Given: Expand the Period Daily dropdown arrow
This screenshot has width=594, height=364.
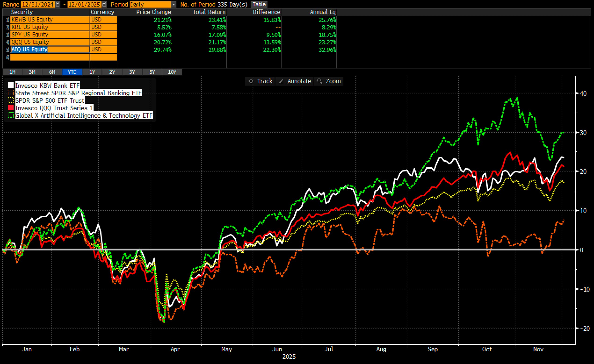Looking at the screenshot, I should [x=174, y=4].
